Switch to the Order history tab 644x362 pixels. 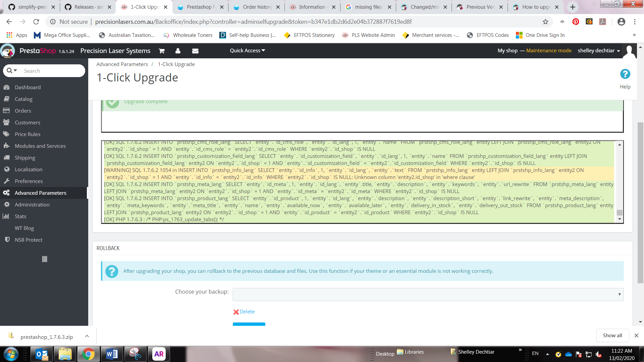point(257,7)
